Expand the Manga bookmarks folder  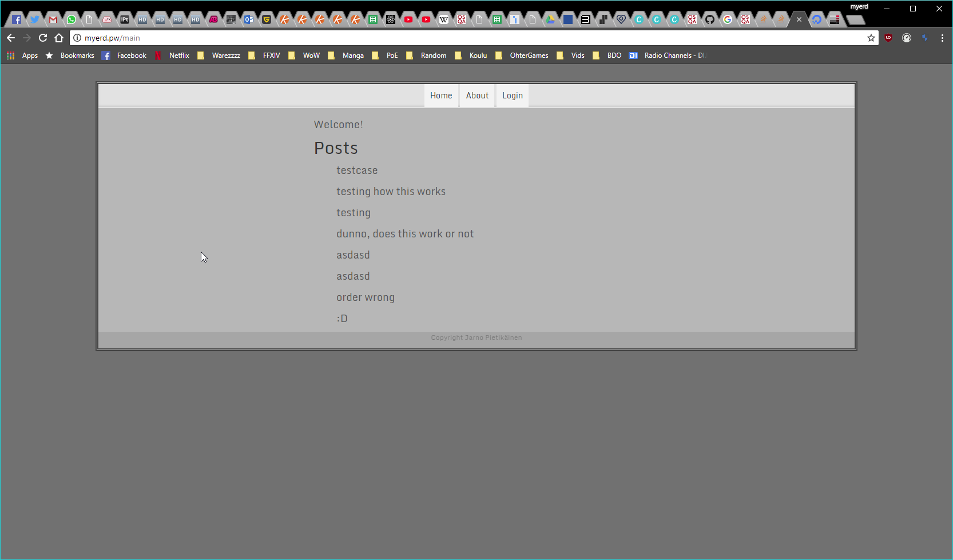point(347,55)
